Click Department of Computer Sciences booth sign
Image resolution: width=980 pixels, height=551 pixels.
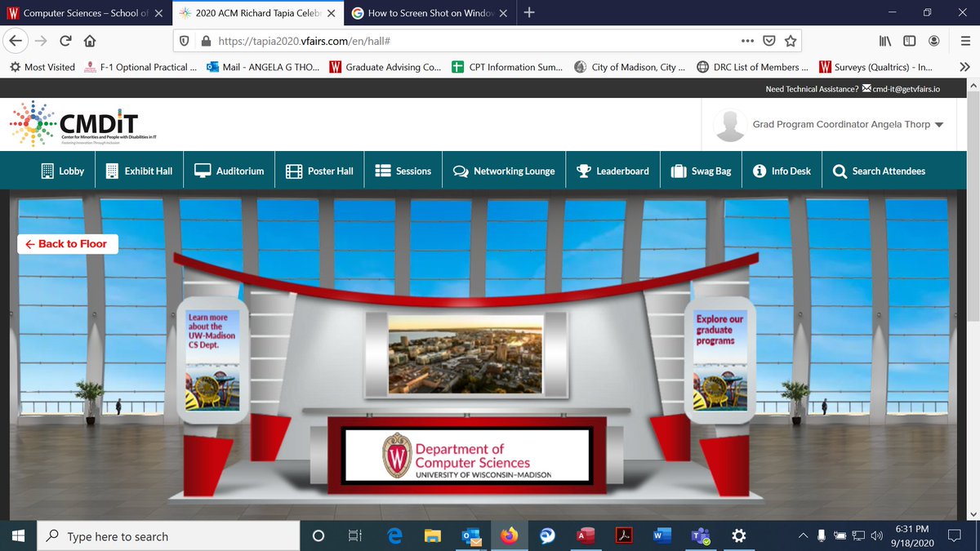coord(466,455)
